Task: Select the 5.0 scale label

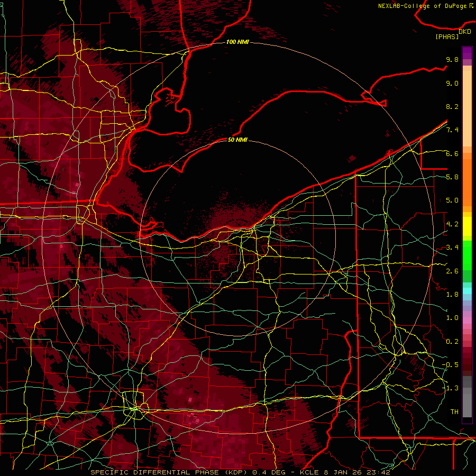Action: (452, 200)
